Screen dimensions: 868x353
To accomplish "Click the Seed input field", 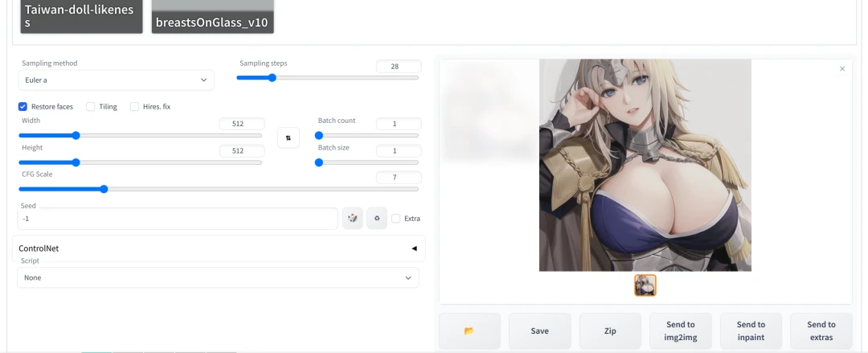I will (x=177, y=219).
